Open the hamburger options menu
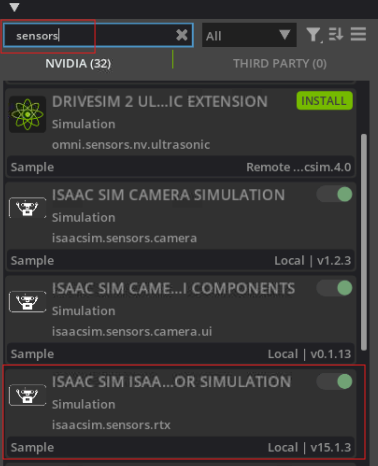378x466 pixels. coord(358,34)
